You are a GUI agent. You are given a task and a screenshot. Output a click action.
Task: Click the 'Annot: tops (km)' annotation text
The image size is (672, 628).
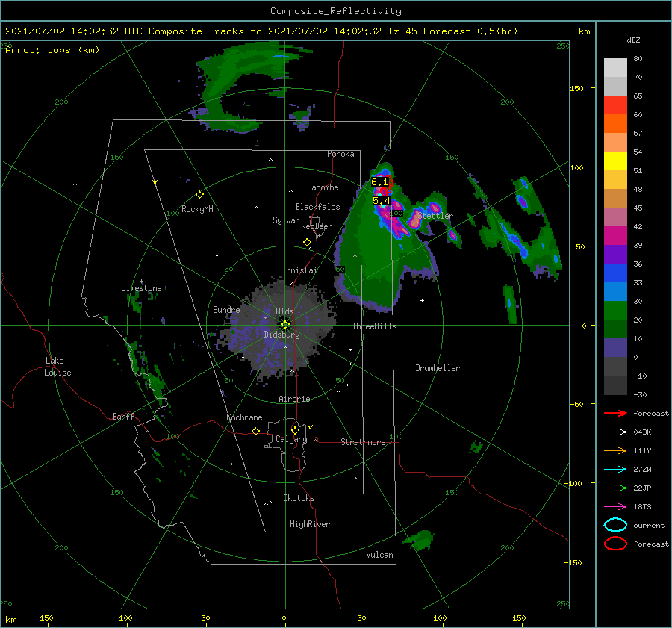tap(52, 50)
